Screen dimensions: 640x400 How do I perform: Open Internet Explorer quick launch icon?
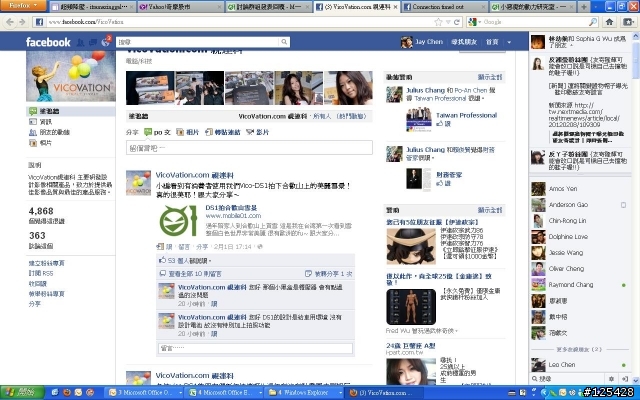(55, 393)
